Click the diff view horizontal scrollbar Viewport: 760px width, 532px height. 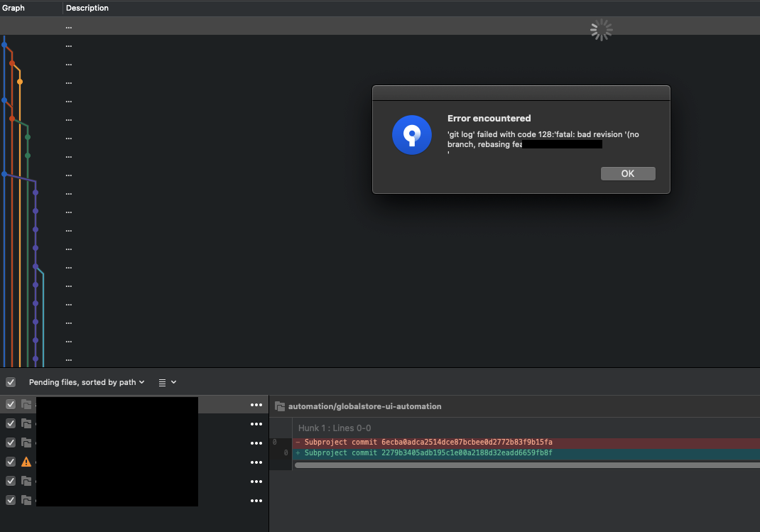pos(527,465)
